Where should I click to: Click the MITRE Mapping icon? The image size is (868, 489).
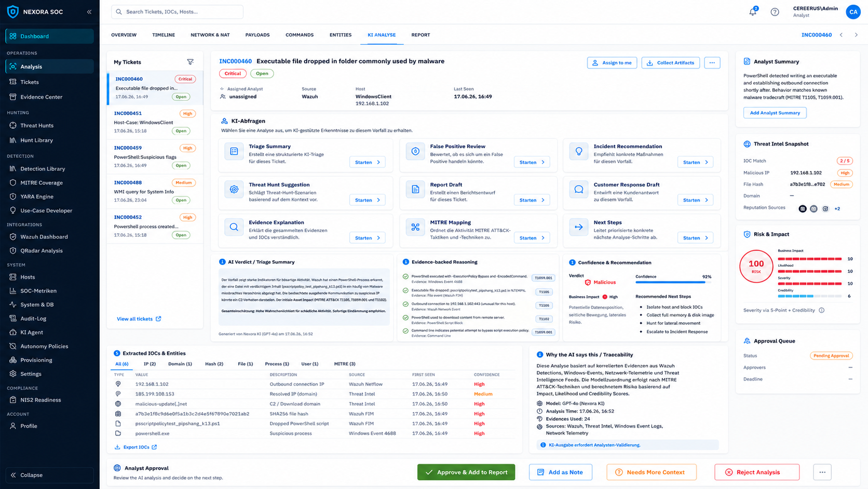tap(415, 227)
